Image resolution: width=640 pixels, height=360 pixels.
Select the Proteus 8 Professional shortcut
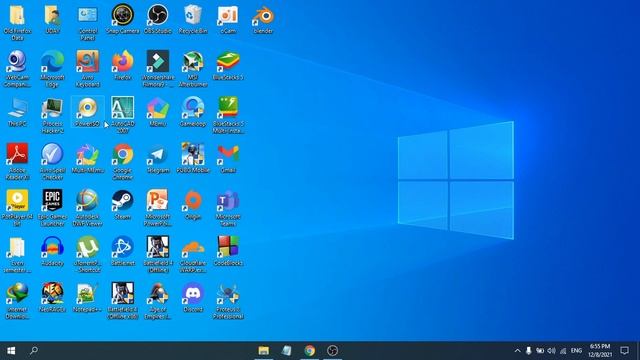click(x=228, y=301)
